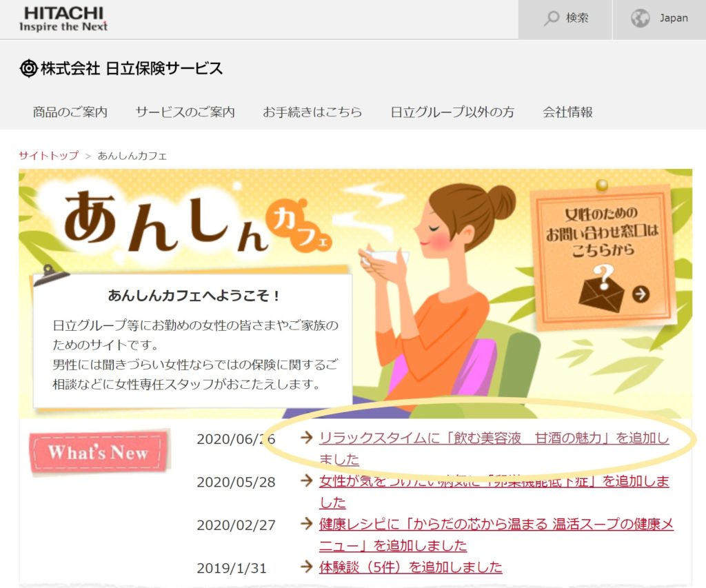Click the arrow icon beside 2020/05/28 entry
Screen dimensions: 706x588
coord(307,481)
